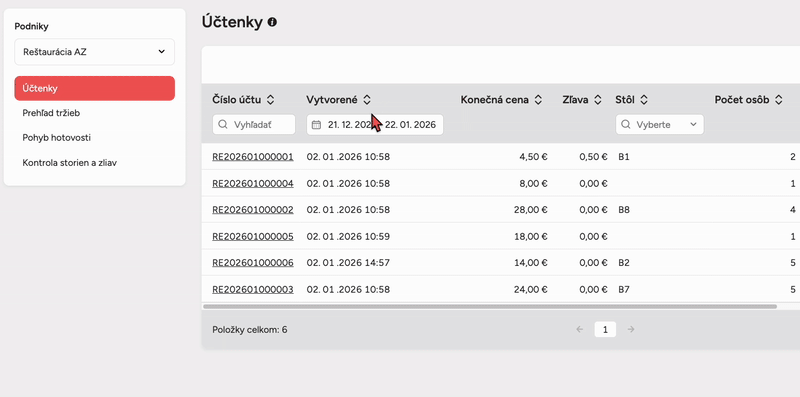Viewport: 800px width, 397px height.
Task: Click the info icon next to Účtenky
Action: point(272,22)
